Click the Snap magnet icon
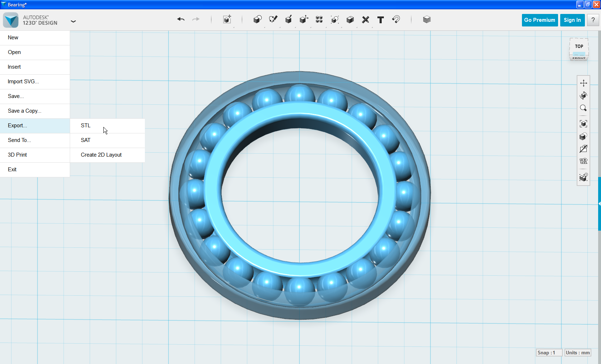Image resolution: width=601 pixels, height=364 pixels. point(396,19)
